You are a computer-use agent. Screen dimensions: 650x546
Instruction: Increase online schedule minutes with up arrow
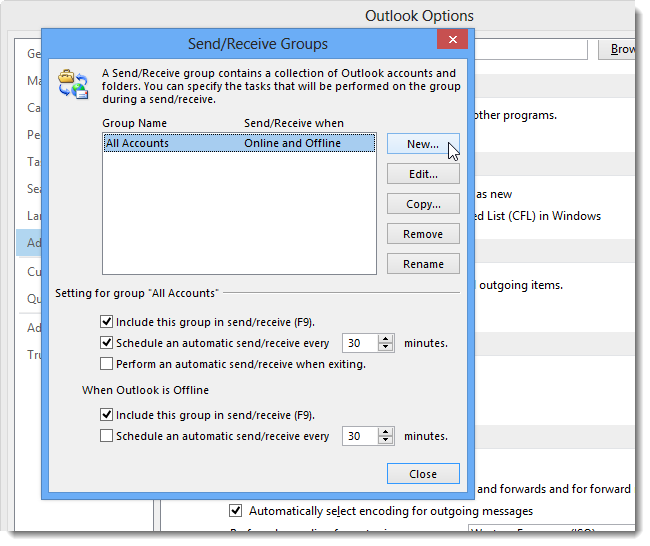pyautogui.click(x=386, y=339)
